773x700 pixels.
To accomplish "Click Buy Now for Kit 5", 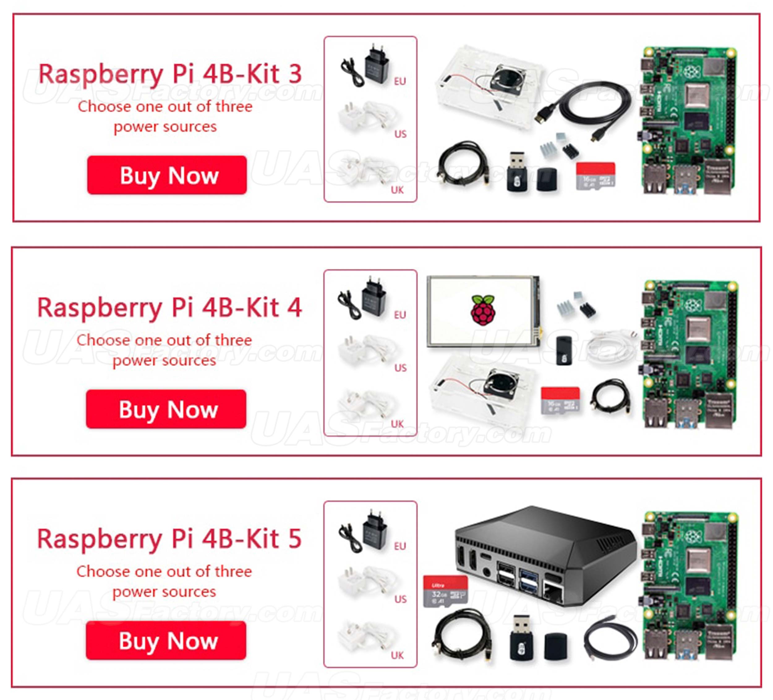I will coord(166,641).
